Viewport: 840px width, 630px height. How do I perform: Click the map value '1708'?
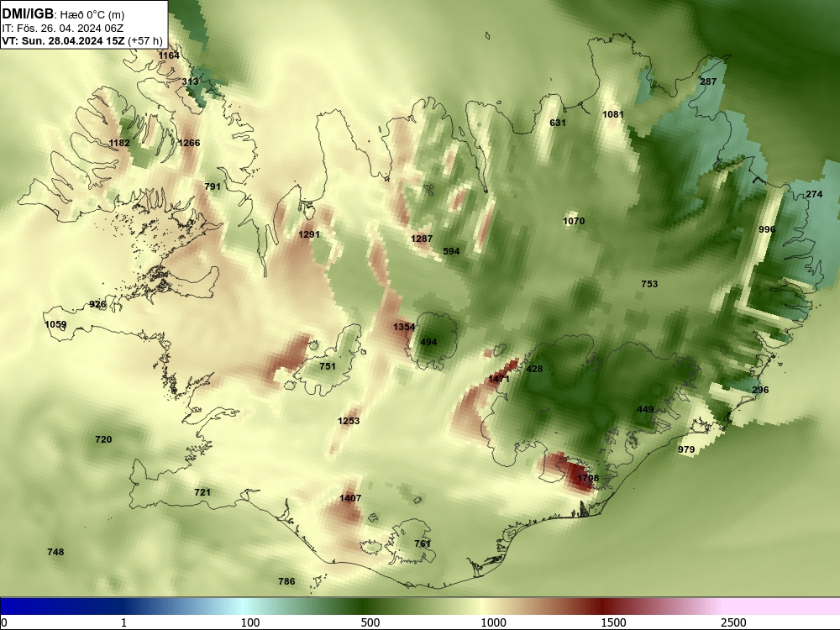[x=588, y=478]
